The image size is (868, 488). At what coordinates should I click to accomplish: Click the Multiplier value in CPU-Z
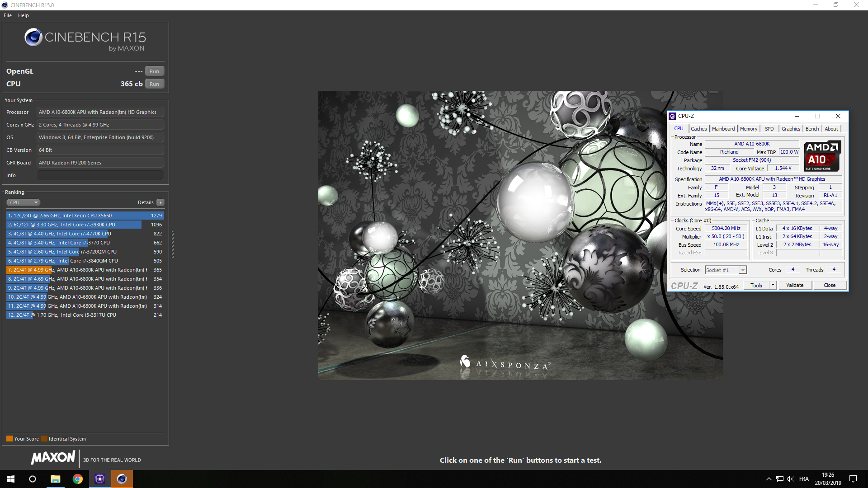click(x=726, y=237)
